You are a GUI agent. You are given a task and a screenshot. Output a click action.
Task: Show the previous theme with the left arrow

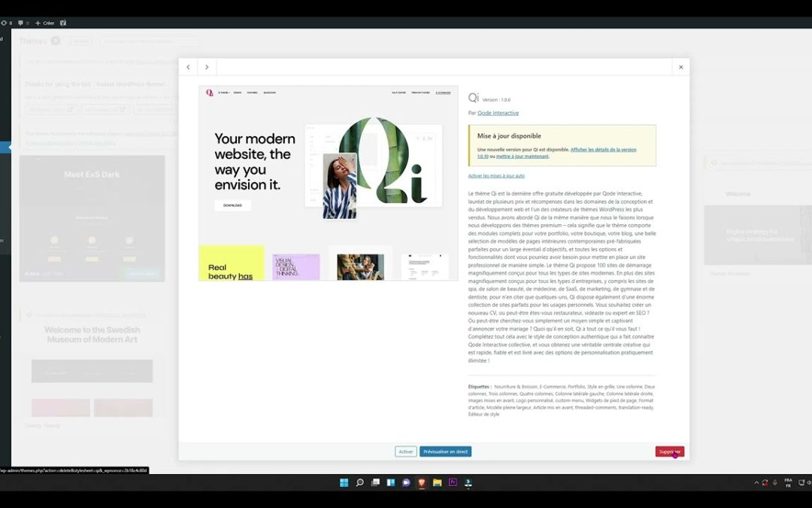pos(188,67)
